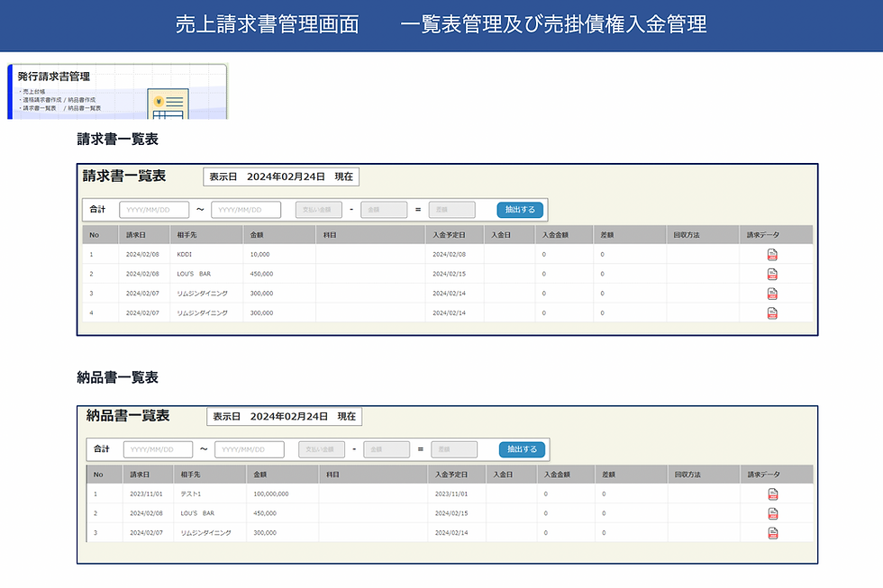Select start date field in 納品書一覧表 filter
This screenshot has height=588, width=883.
(x=158, y=449)
